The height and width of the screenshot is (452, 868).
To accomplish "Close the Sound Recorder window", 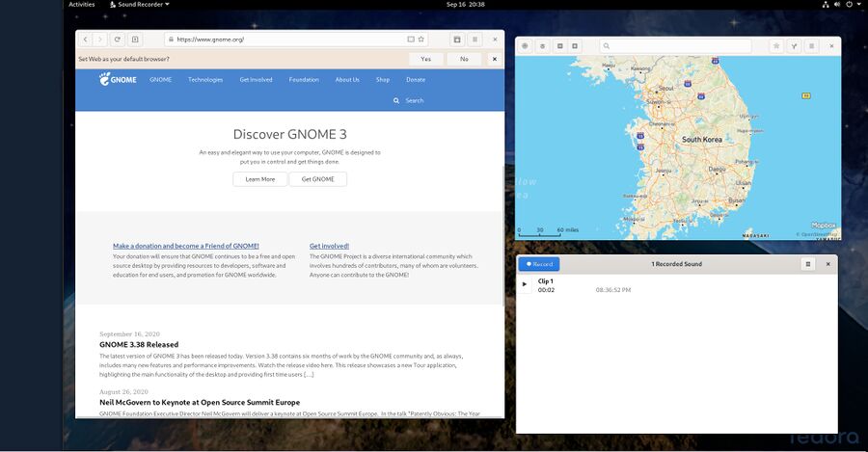I will point(828,264).
